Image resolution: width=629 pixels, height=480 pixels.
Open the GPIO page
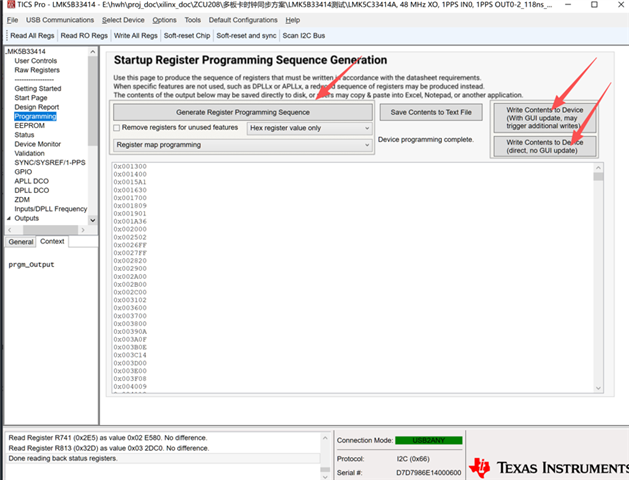[23, 172]
